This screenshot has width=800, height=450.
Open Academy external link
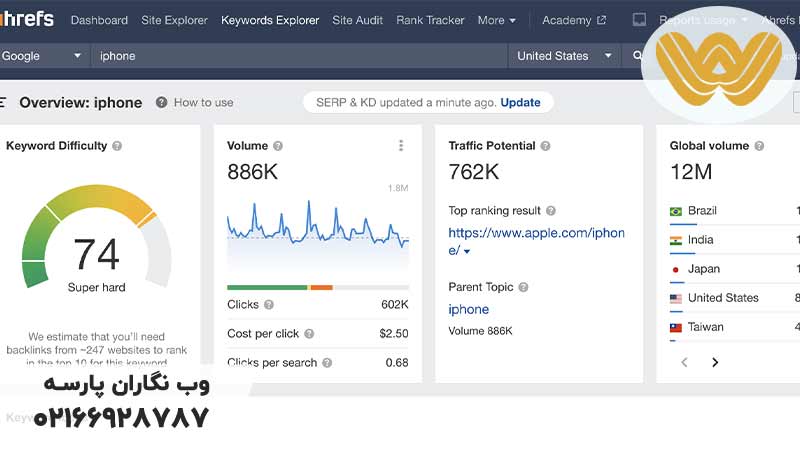(x=574, y=20)
